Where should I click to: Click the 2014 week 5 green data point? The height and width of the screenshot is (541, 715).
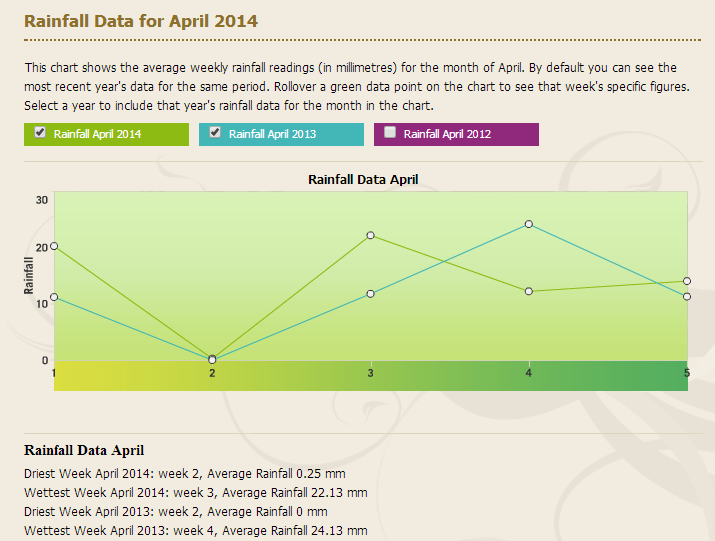687,281
